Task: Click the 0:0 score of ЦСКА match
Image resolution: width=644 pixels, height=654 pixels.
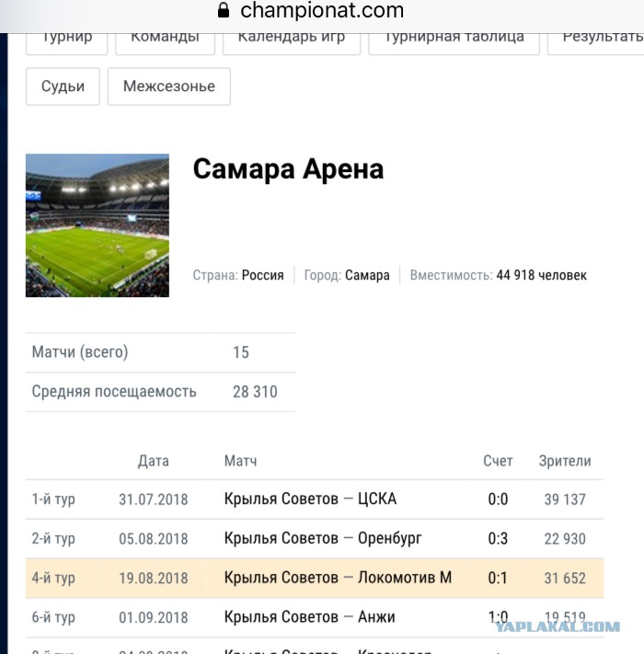Action: 498,499
